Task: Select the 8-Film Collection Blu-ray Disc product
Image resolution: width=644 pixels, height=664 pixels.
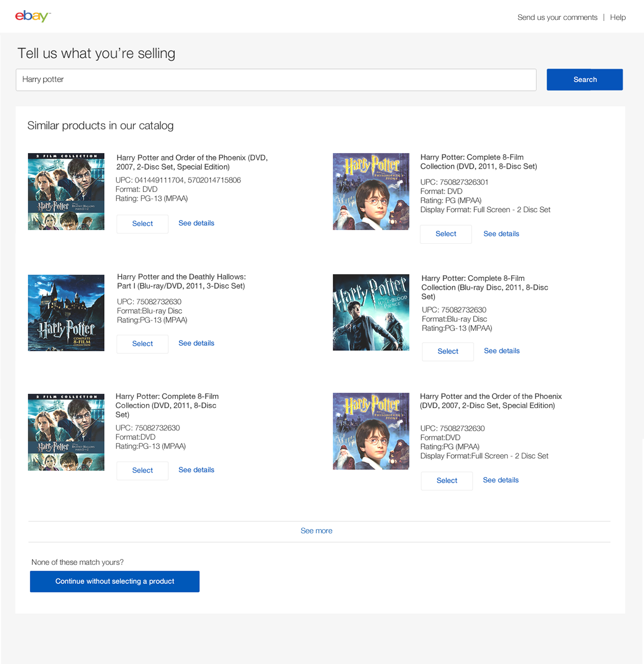Action: click(x=448, y=351)
